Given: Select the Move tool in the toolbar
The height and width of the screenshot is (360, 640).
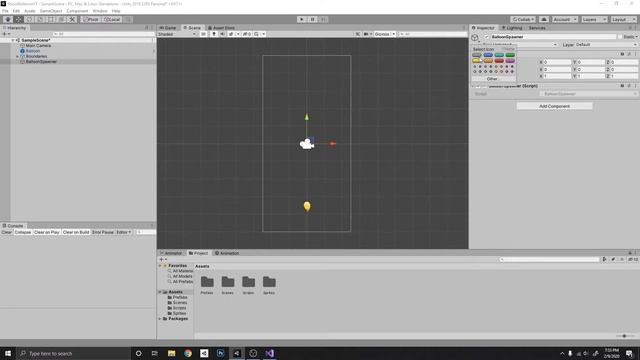Looking at the screenshot, I should (19, 20).
